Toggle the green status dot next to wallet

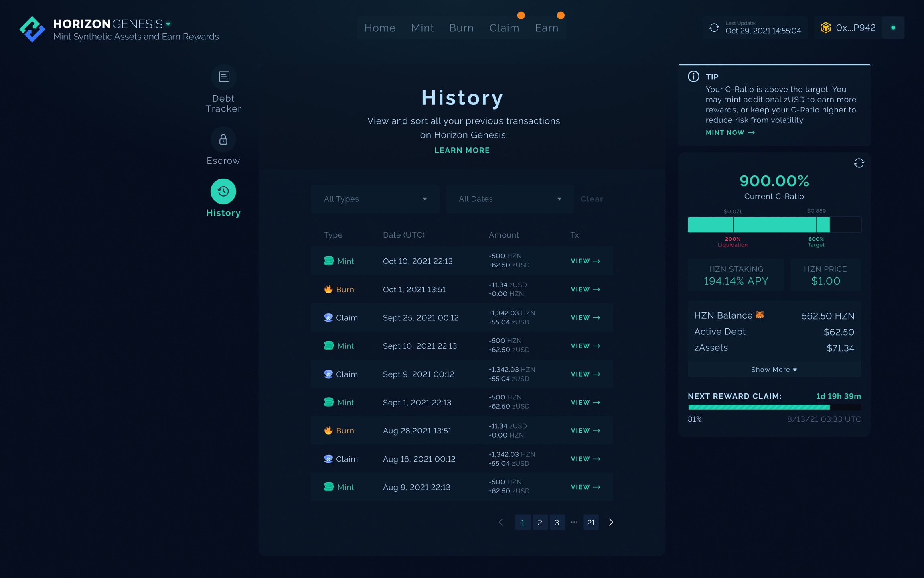pyautogui.click(x=893, y=28)
